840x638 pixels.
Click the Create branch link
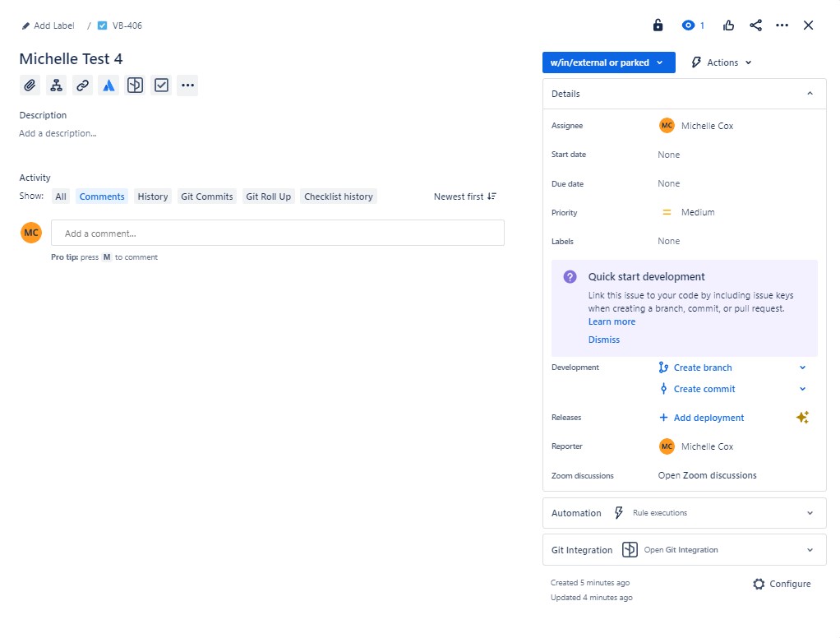(x=702, y=368)
